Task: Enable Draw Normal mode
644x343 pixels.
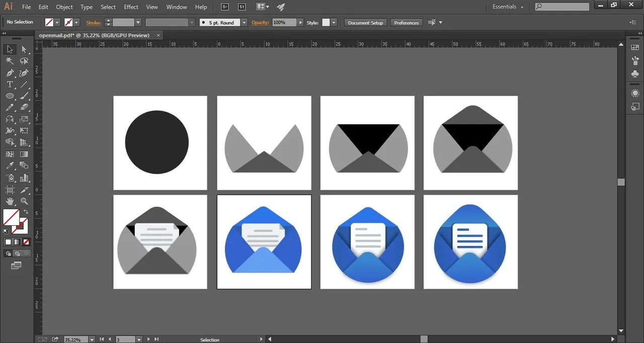Action: (9, 253)
